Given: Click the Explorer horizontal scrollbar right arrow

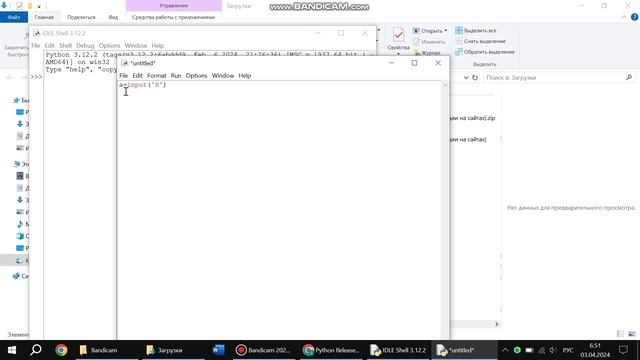Looking at the screenshot, I should [496, 324].
